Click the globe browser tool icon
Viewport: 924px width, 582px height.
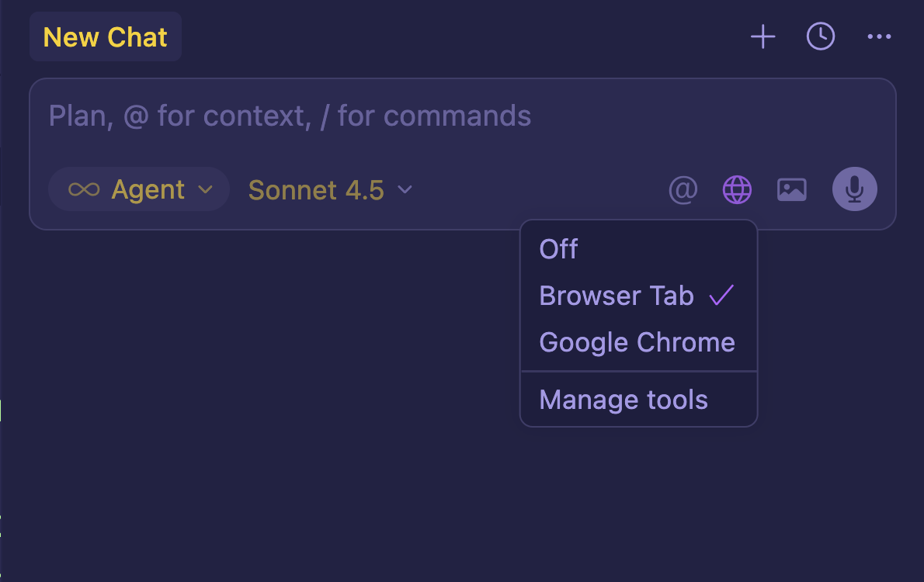(737, 189)
